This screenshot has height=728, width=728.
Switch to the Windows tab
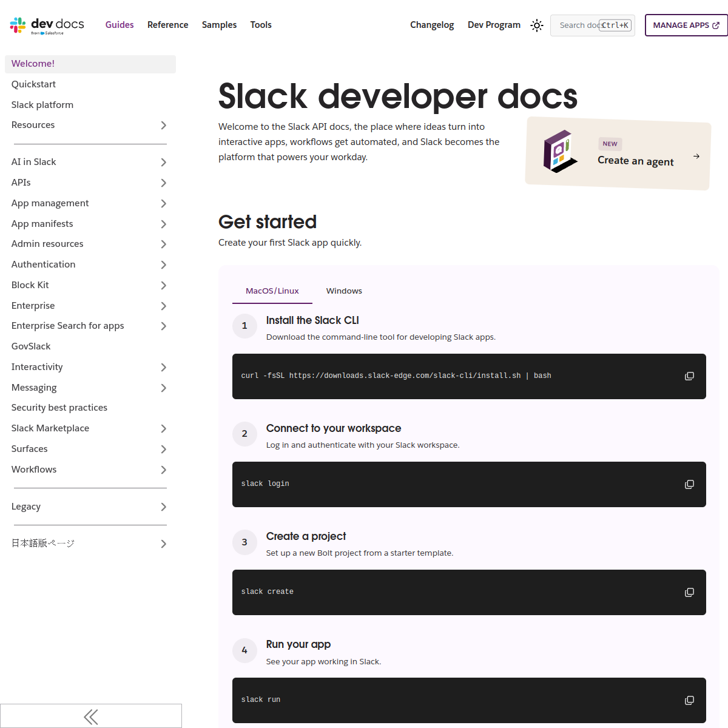344,291
